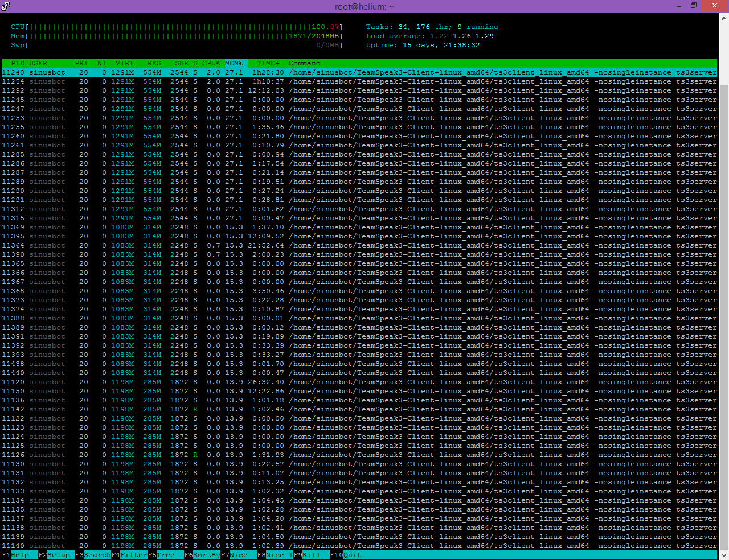
Task: Close the root@helium terminal window
Action: pyautogui.click(x=715, y=6)
